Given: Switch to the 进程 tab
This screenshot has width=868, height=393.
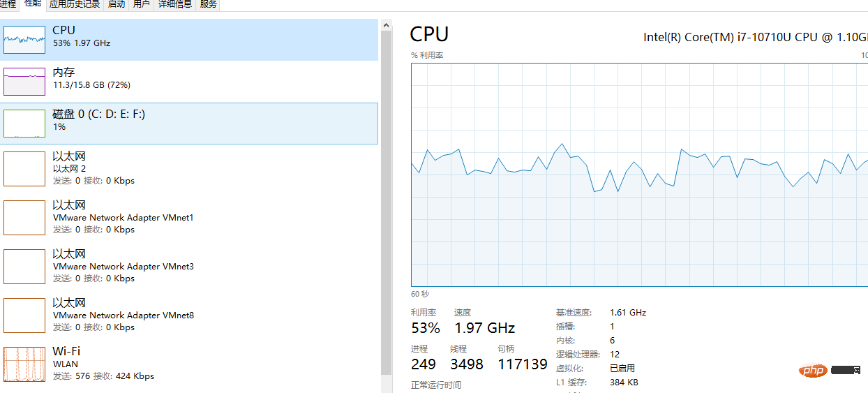Looking at the screenshot, I should click(8, 4).
